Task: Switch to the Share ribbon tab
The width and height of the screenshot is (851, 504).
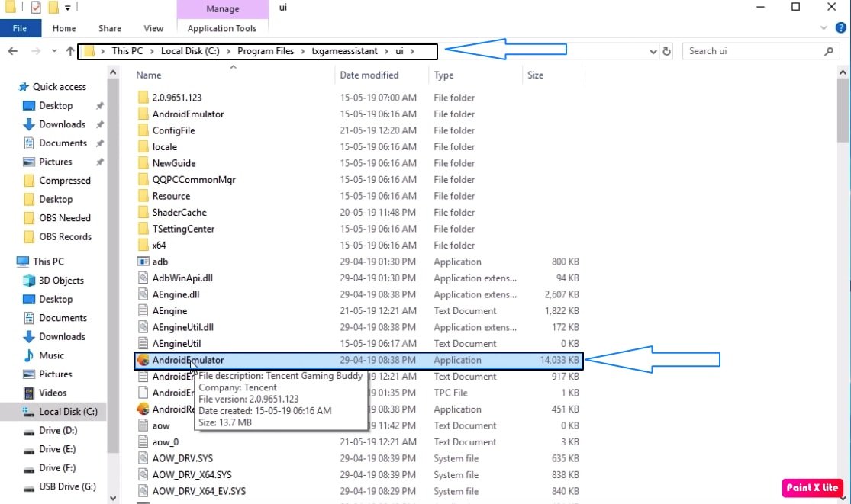Action: (x=110, y=28)
